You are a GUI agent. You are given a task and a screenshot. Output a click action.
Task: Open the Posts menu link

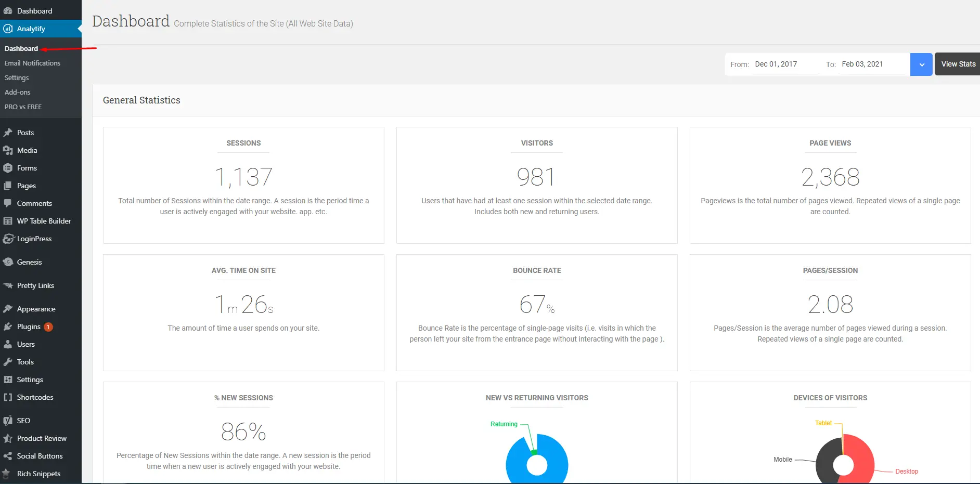25,133
